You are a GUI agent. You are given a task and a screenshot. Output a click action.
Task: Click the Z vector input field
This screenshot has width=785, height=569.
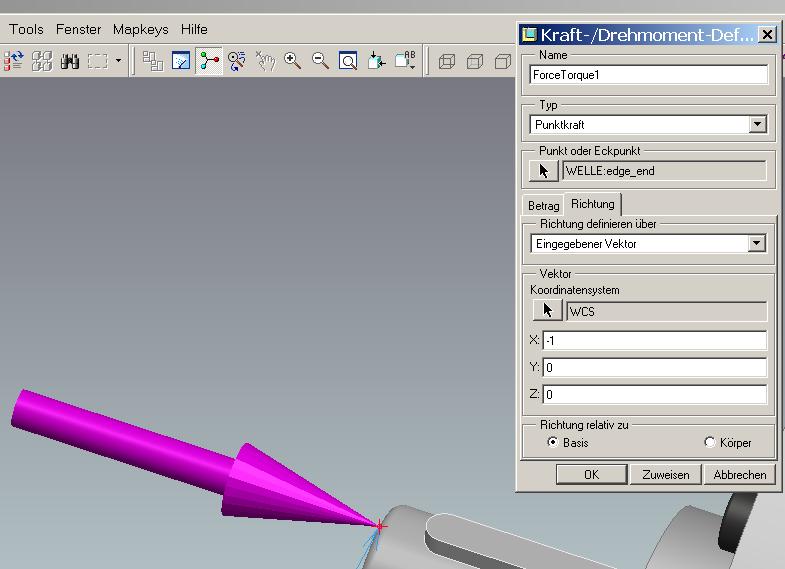click(x=654, y=394)
